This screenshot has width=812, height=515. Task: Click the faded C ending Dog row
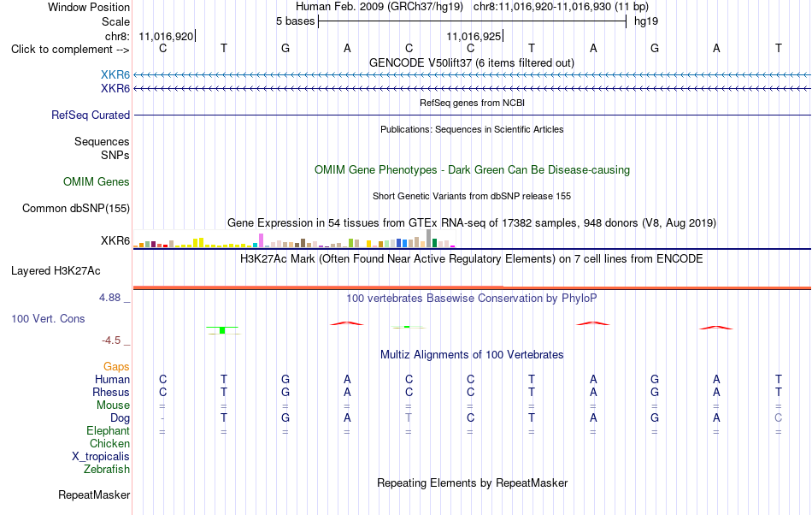click(x=778, y=417)
